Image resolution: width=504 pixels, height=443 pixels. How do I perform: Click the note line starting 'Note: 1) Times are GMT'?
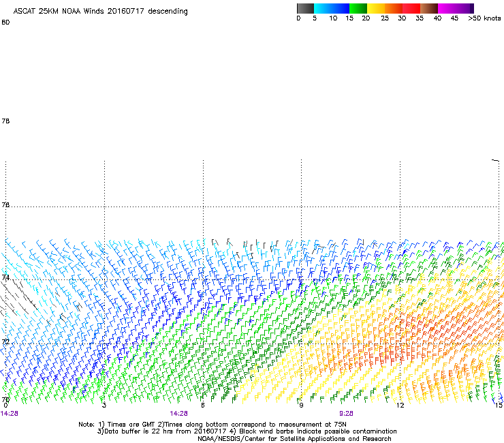click(212, 425)
